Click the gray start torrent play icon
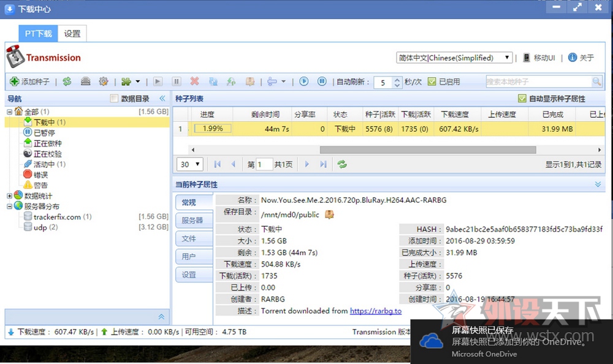The height and width of the screenshot is (364, 613). (158, 82)
